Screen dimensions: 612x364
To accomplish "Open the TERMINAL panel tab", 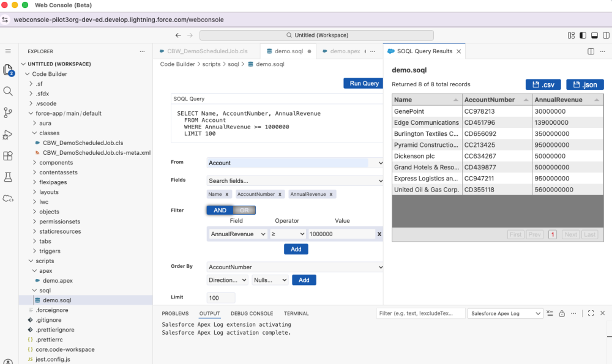I will coord(296,313).
